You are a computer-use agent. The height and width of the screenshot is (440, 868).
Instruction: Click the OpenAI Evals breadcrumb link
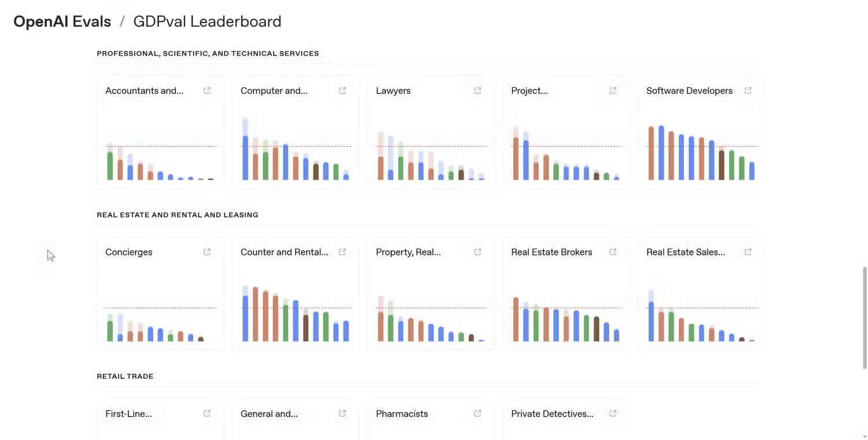62,21
